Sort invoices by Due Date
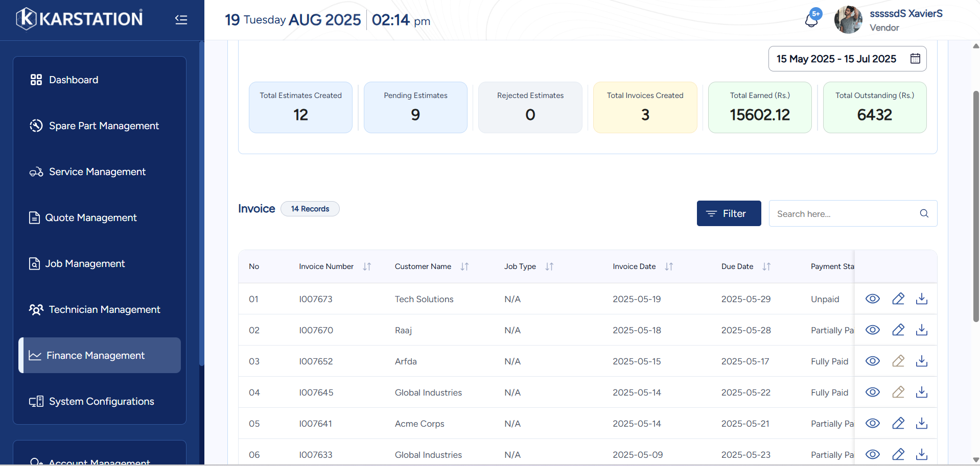Viewport: 980px width, 466px height. coord(766,266)
